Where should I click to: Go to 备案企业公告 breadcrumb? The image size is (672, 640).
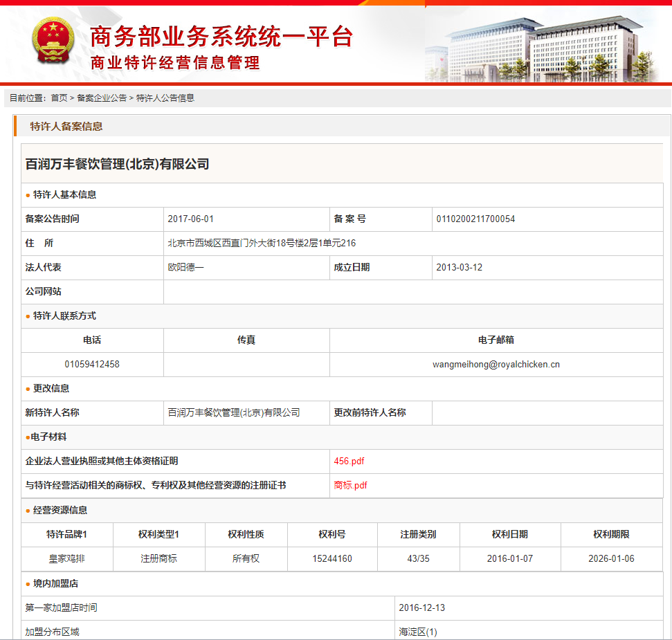pyautogui.click(x=102, y=98)
